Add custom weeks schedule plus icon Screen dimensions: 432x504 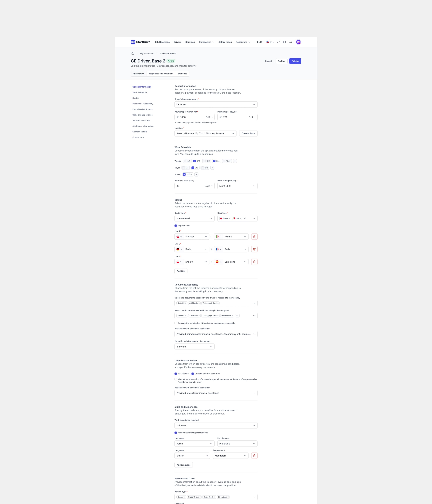coord(235,161)
